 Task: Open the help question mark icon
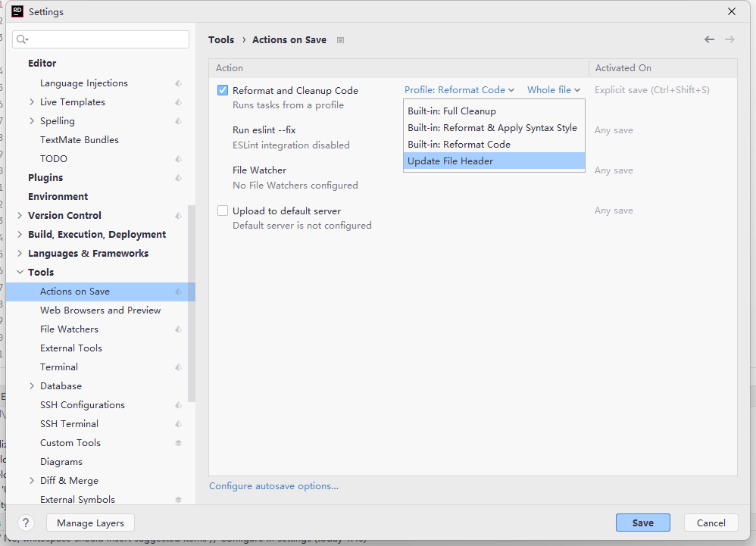(x=25, y=523)
